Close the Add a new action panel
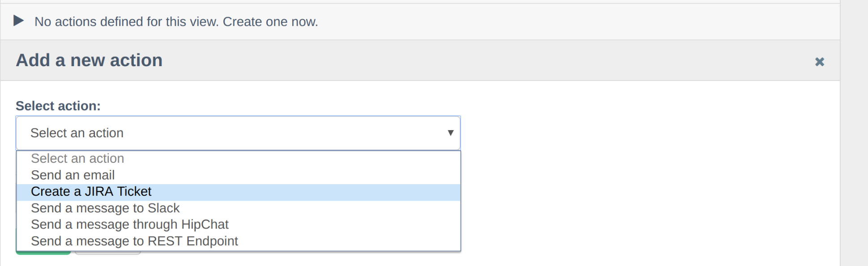This screenshot has width=868, height=266. 819,62
